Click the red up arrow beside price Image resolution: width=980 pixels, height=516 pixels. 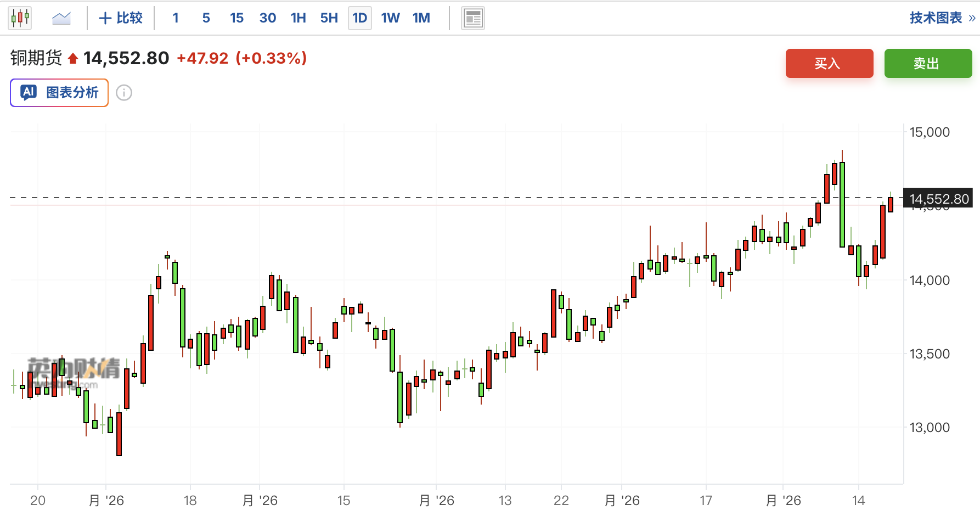coord(73,58)
